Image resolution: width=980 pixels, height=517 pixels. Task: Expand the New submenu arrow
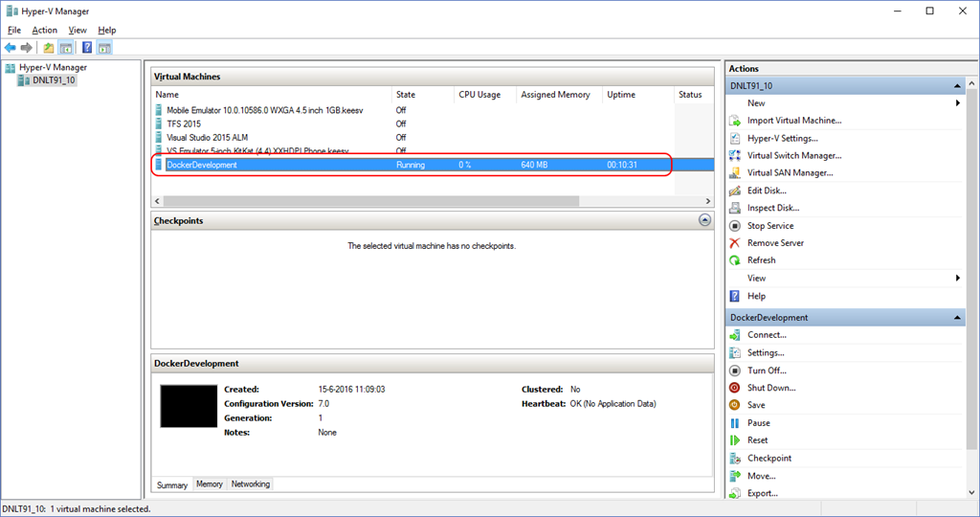pos(957,103)
